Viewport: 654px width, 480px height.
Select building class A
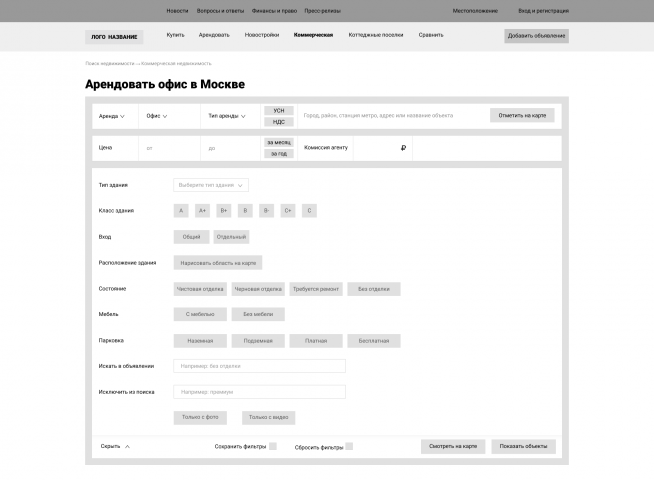tap(181, 211)
